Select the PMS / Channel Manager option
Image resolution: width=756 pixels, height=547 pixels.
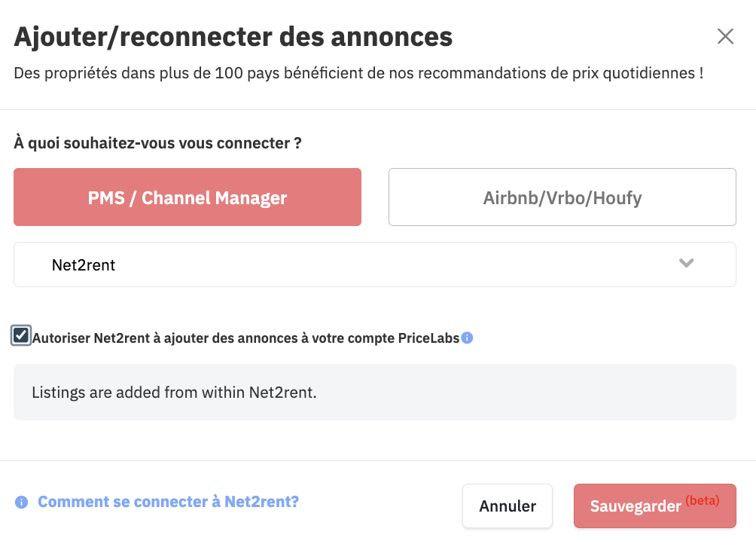tap(187, 197)
